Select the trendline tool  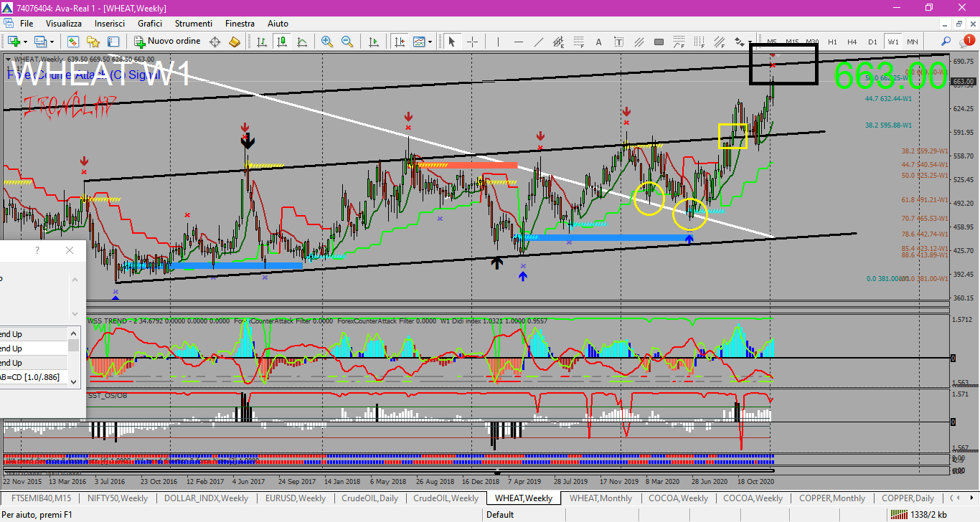click(x=539, y=42)
